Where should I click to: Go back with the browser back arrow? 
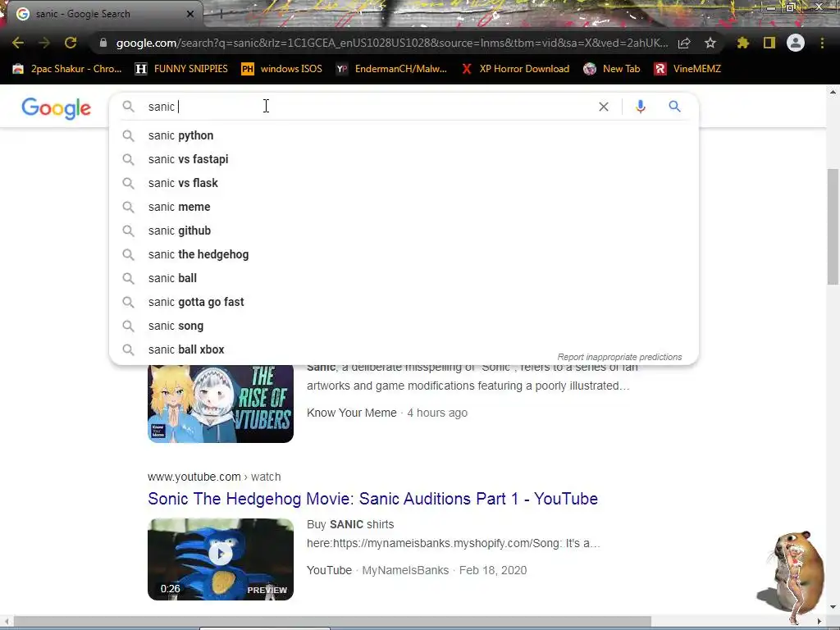18,43
